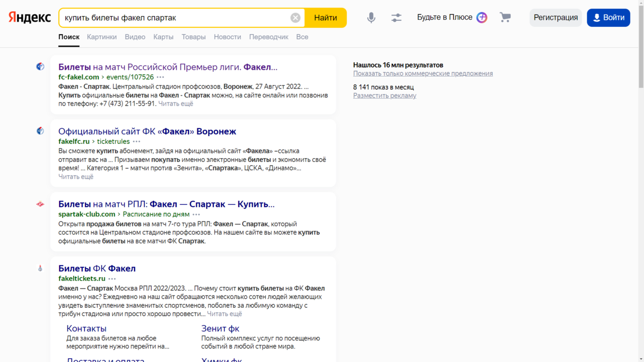Click the Яндекс Плюс icon
The height and width of the screenshot is (362, 644).
481,17
